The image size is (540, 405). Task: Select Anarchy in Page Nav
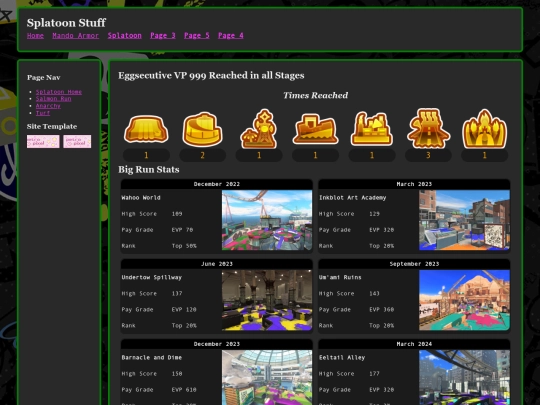click(x=48, y=106)
